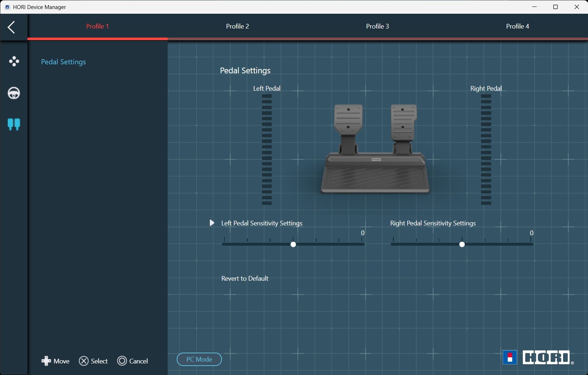This screenshot has width=588, height=375.
Task: Click the Left Pedal level meter
Action: point(267,150)
